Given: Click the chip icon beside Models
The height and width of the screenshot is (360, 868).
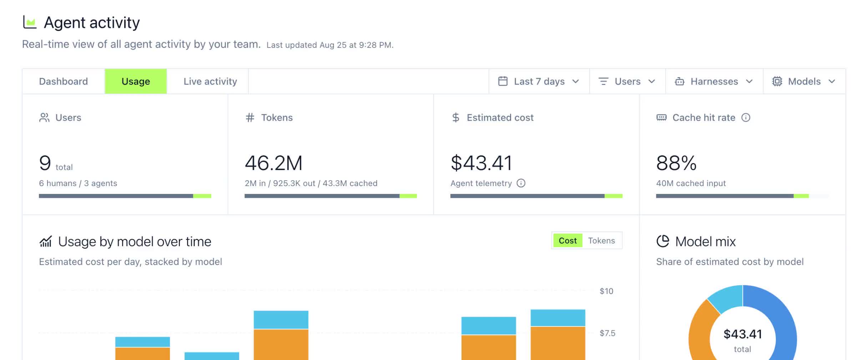Looking at the screenshot, I should 777,81.
